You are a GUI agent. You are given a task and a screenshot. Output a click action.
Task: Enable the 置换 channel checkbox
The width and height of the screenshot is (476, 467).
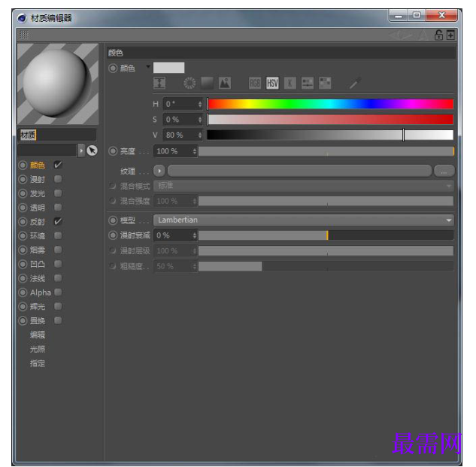coord(58,320)
